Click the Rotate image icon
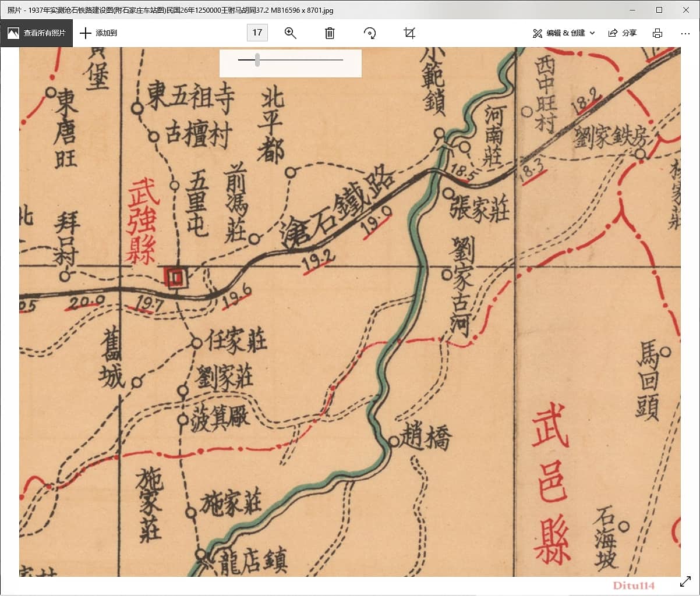Screen dimensions: 700x596 tap(370, 33)
